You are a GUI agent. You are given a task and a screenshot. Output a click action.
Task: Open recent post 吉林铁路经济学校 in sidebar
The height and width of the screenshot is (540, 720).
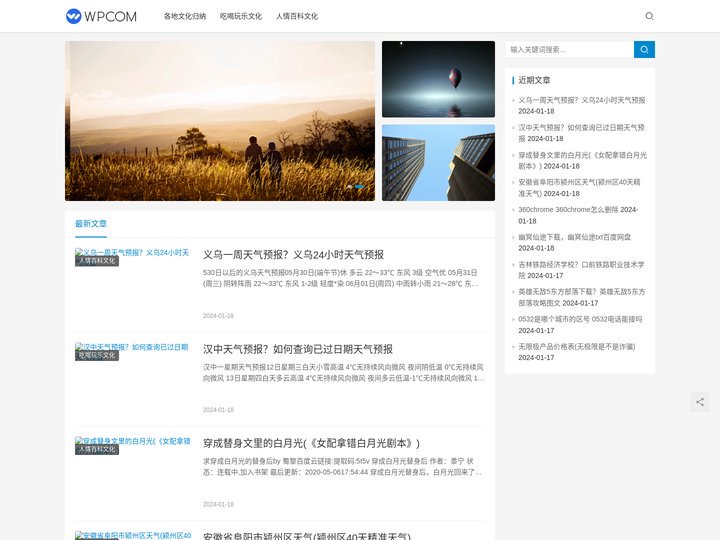tap(581, 270)
